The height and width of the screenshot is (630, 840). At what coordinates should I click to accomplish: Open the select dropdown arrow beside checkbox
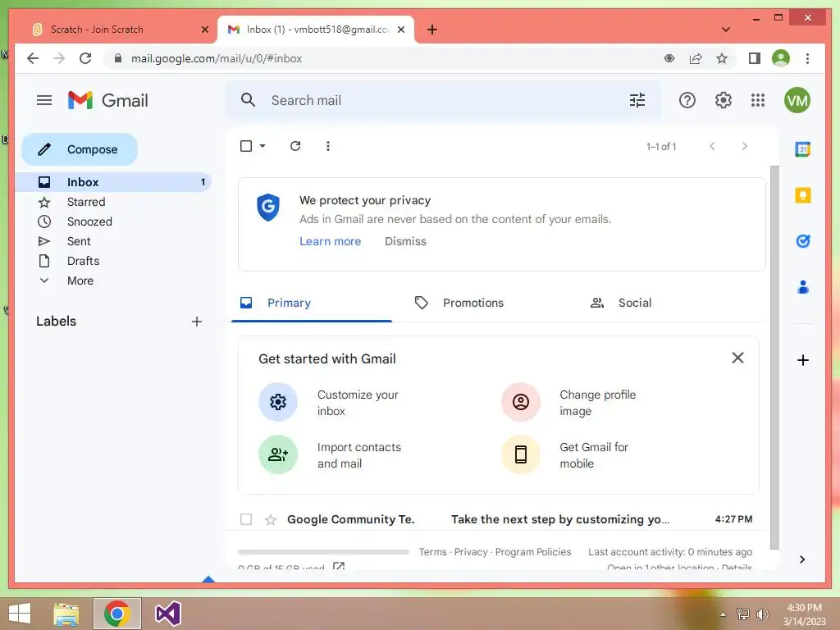pos(262,146)
